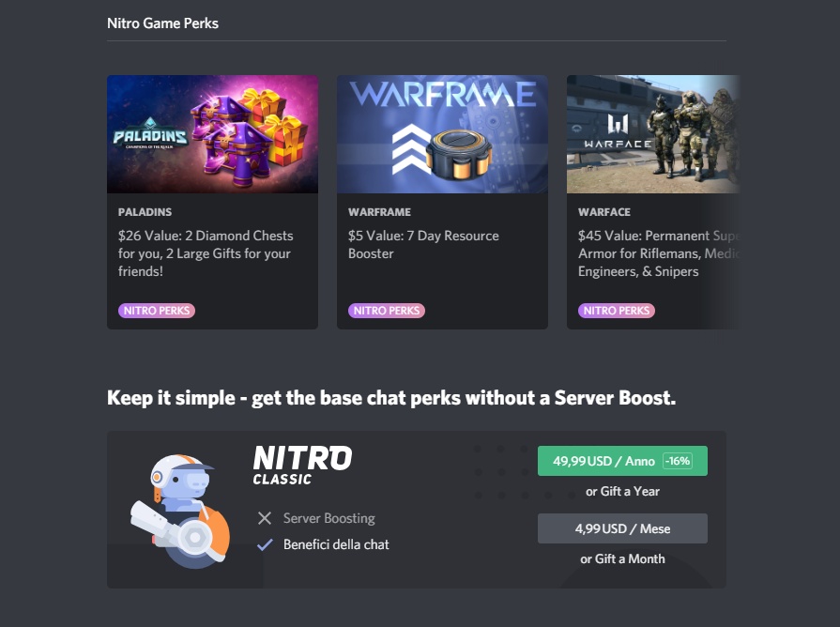Open the Warframe perk banner image

coord(442,134)
